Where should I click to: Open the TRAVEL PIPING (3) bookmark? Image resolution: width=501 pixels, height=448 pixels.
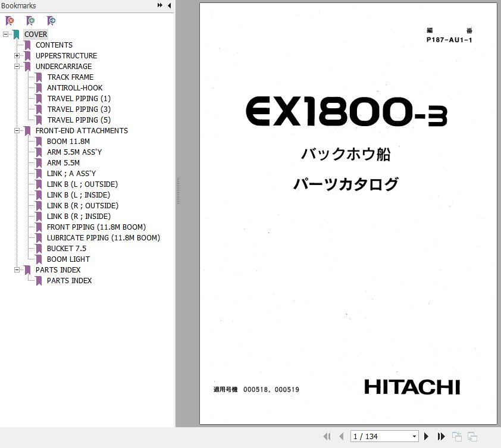(79, 109)
